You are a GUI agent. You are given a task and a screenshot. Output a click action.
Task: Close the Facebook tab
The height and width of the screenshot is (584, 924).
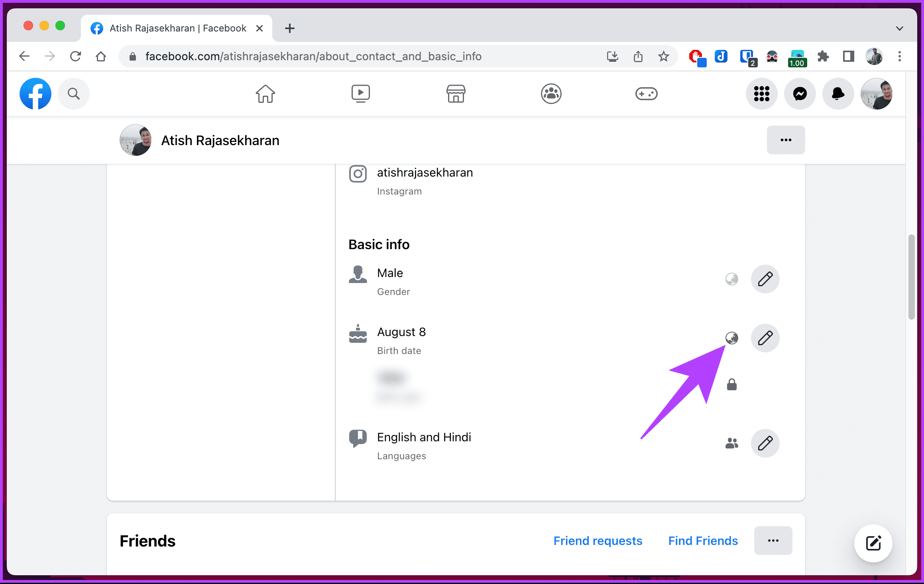tap(260, 28)
